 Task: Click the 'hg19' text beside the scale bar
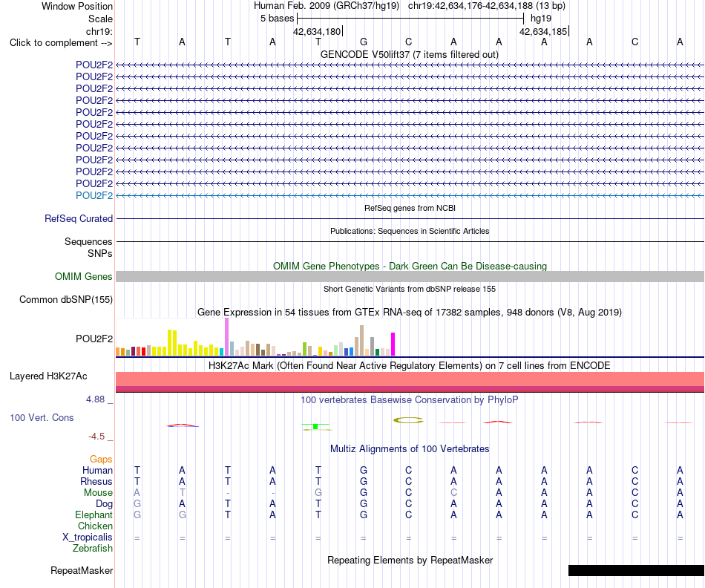[541, 19]
